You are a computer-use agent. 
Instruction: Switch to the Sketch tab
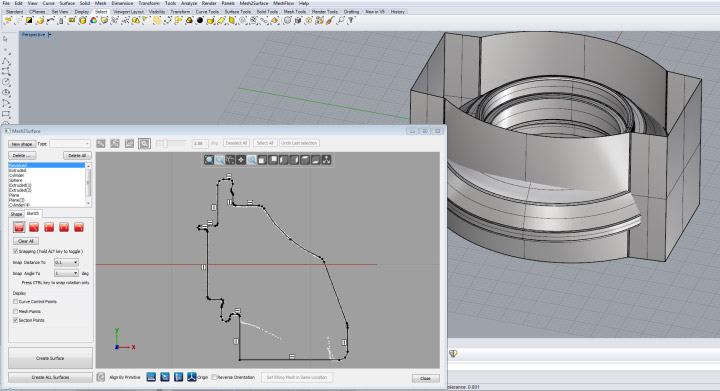pos(33,213)
